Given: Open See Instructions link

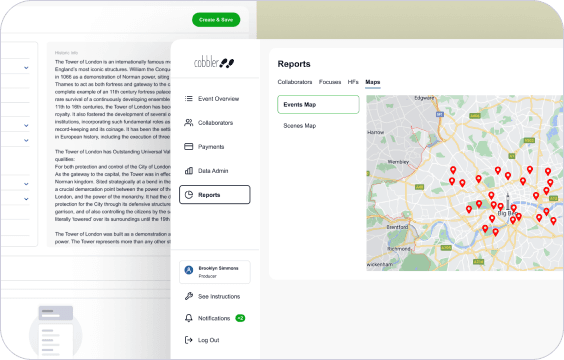Looking at the screenshot, I should pyautogui.click(x=219, y=296).
